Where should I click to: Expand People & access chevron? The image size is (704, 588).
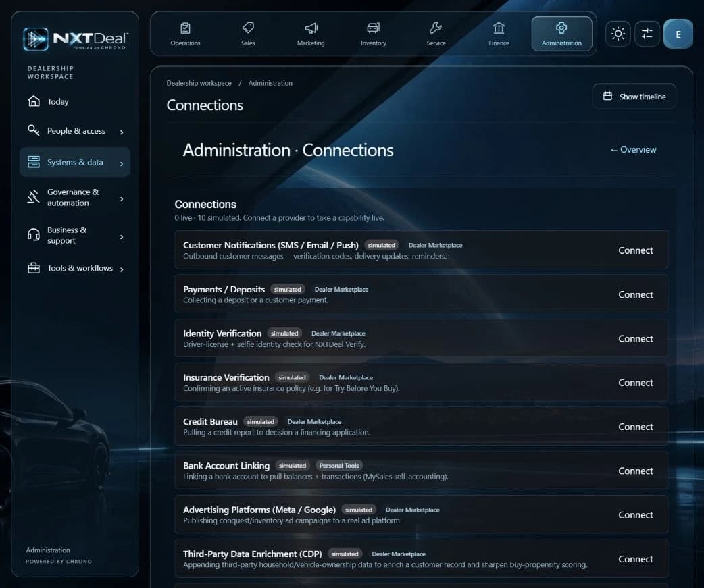[x=122, y=132]
